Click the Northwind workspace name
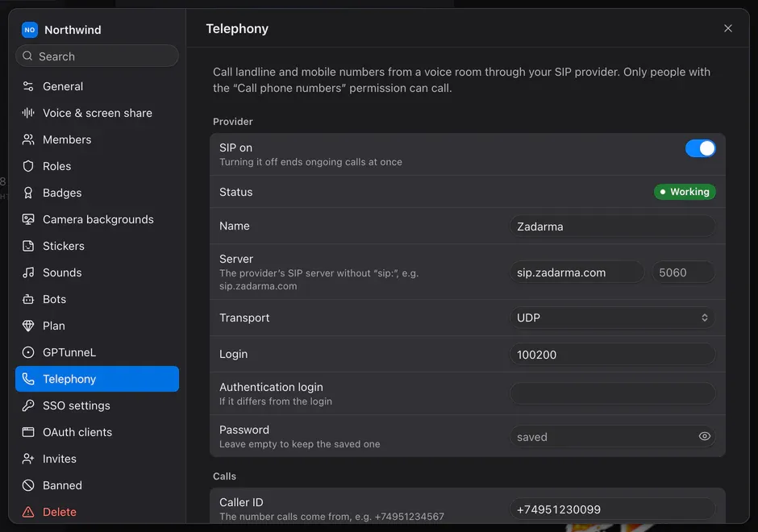Viewport: 758px width, 532px height. (x=73, y=30)
